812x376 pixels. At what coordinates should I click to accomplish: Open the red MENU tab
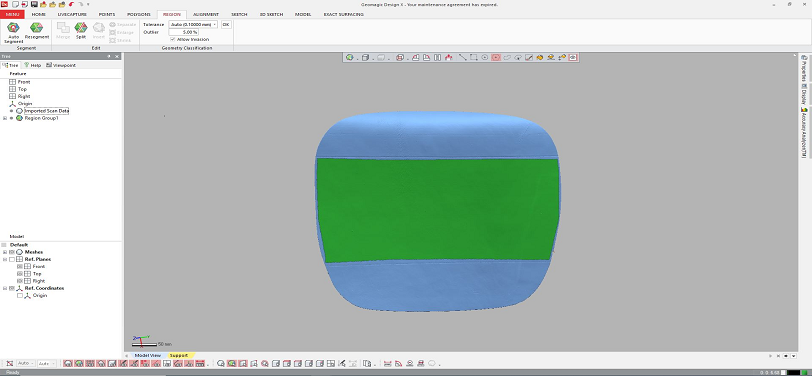click(x=12, y=15)
